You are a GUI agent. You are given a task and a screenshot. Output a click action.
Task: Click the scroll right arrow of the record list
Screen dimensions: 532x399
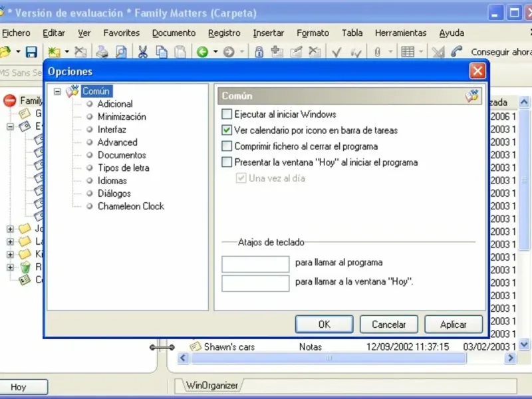(x=510, y=358)
